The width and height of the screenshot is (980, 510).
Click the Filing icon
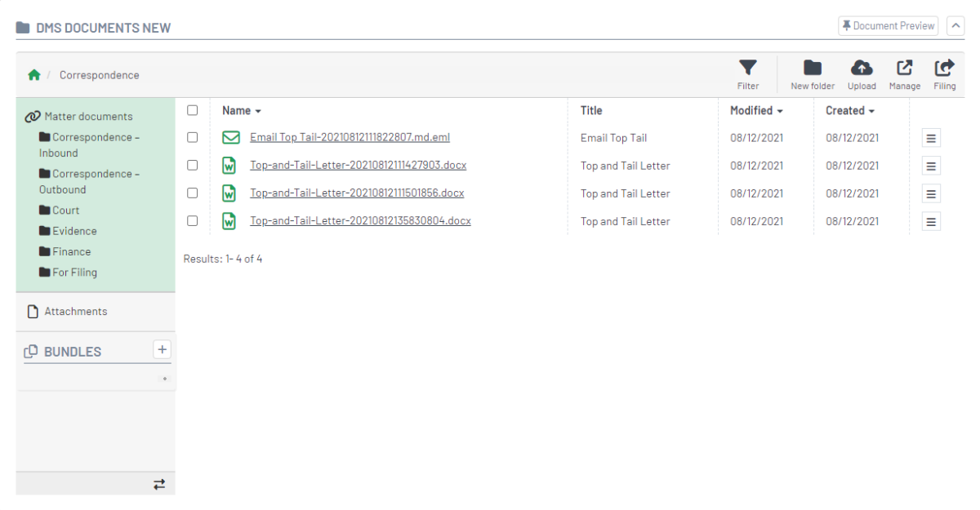pyautogui.click(x=944, y=73)
